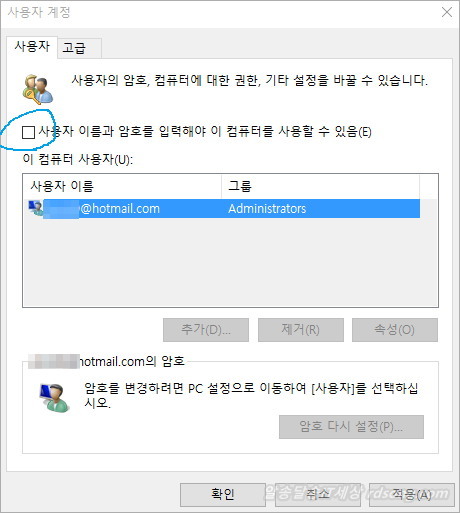Click the 암호 다시 설정(P)... button
The image size is (460, 513).
[x=351, y=427]
